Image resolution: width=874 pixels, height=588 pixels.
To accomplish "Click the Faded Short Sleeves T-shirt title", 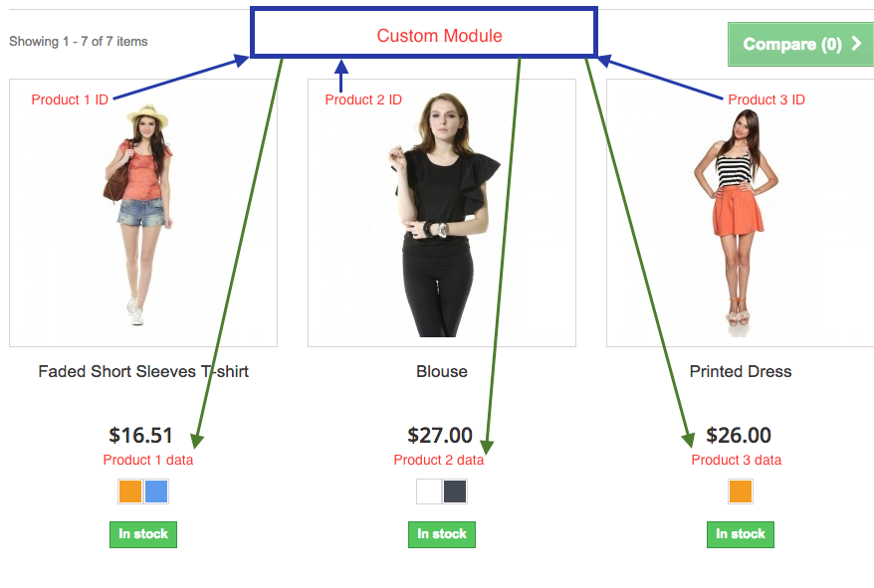I will [143, 372].
